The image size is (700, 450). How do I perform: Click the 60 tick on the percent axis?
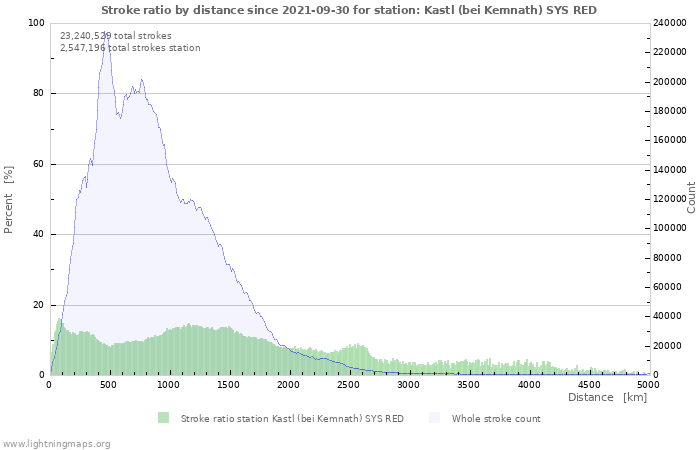point(38,164)
